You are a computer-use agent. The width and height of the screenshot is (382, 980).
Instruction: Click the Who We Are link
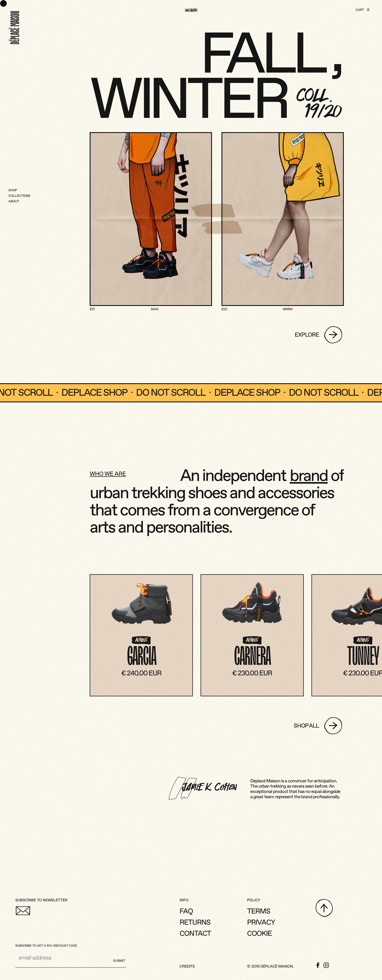[108, 473]
